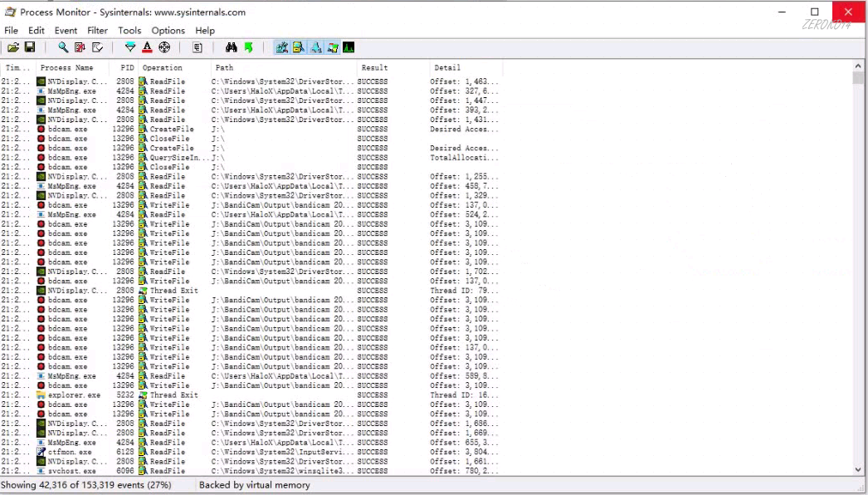The width and height of the screenshot is (868, 495).
Task: Open Highlight settings with the red A icon
Action: coord(147,47)
